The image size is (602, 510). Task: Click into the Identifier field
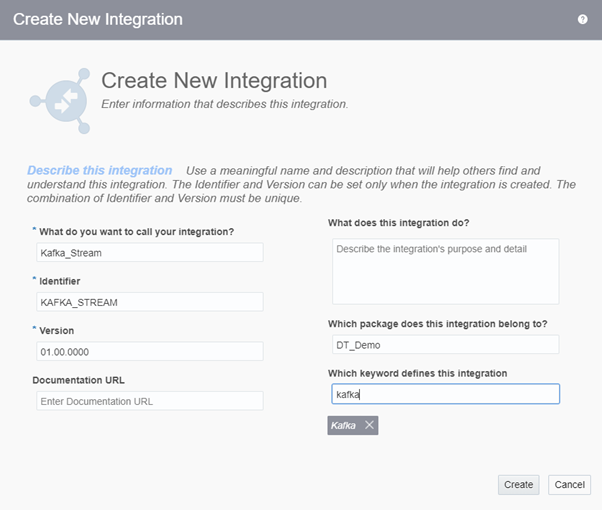coord(148,301)
